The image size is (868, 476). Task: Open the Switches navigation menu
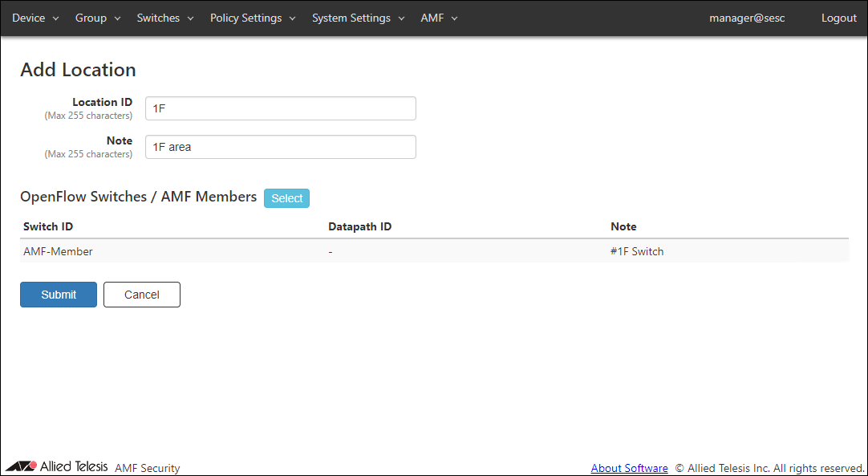click(164, 18)
